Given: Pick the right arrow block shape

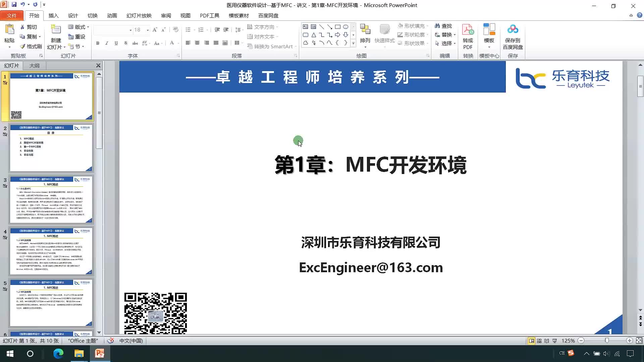Looking at the screenshot, I should click(x=338, y=35).
